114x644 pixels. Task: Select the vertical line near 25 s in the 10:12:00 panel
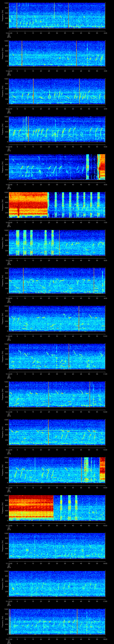[48, 432]
